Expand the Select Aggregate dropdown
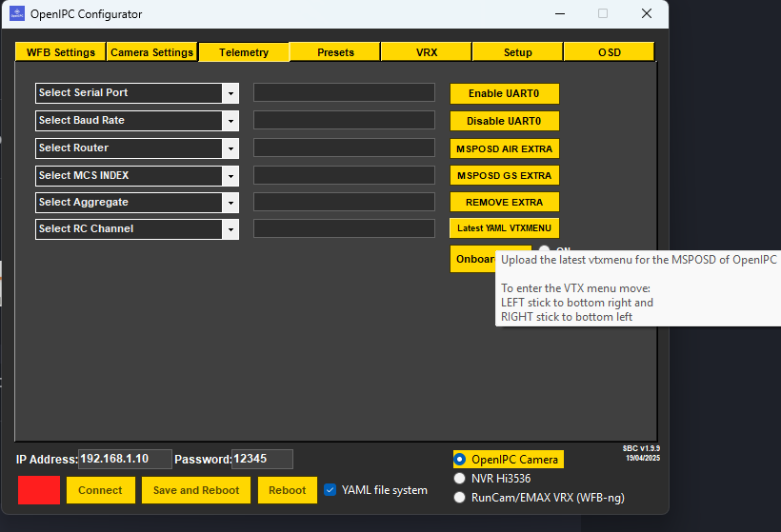The height and width of the screenshot is (532, 781). click(230, 203)
